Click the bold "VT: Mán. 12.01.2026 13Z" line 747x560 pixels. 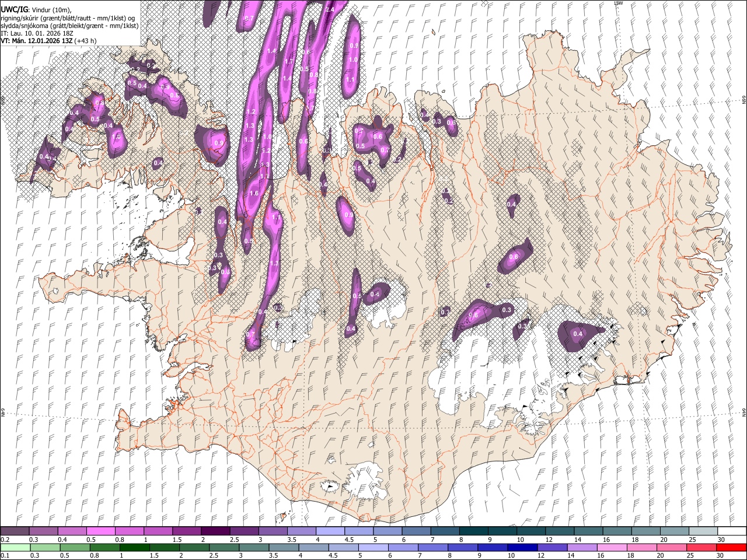[x=36, y=41]
